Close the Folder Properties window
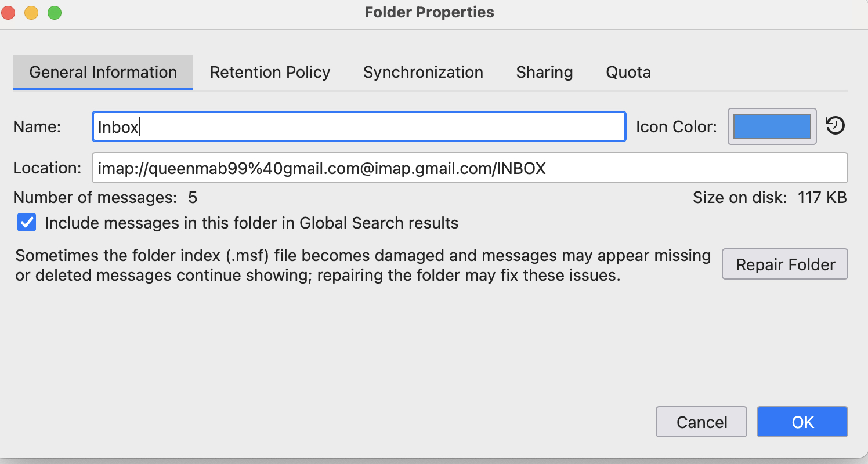This screenshot has height=464, width=868. 9,12
